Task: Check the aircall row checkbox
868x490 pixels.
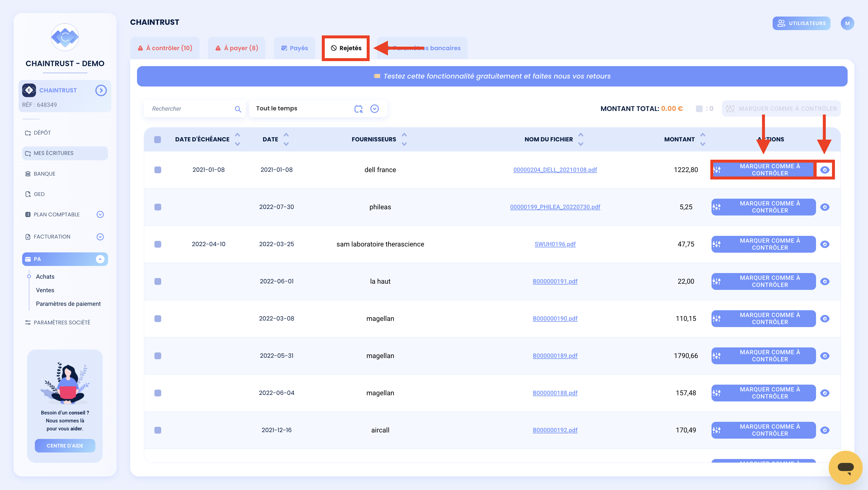Action: [158, 430]
